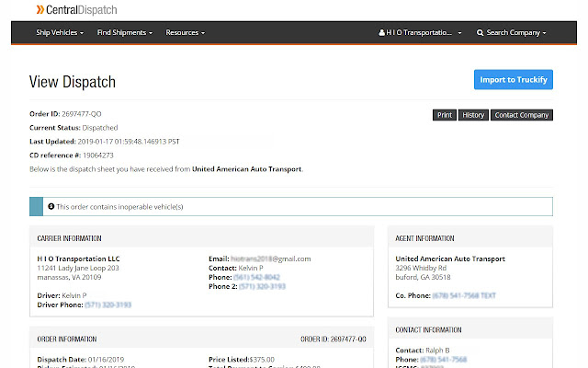
Task: Open the Search Company dropdown
Action: [x=511, y=33]
